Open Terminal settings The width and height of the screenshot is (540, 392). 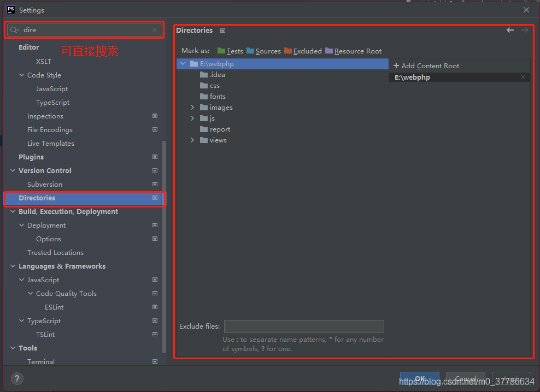[40, 362]
